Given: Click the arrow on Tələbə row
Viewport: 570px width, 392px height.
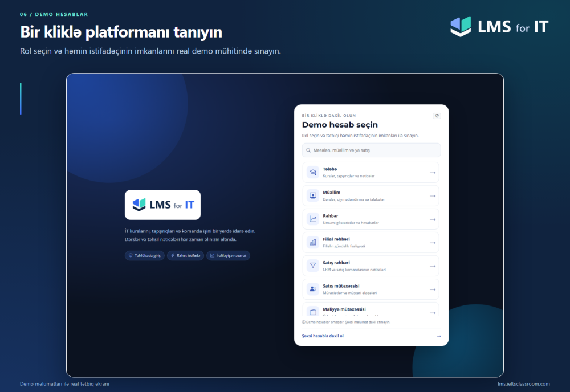Looking at the screenshot, I should tap(433, 173).
